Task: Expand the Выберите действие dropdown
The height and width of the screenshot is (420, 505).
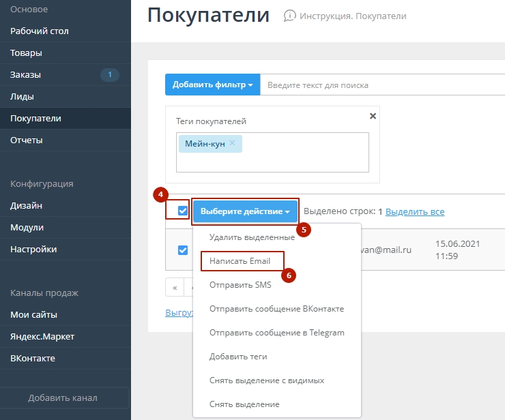Action: click(x=245, y=211)
